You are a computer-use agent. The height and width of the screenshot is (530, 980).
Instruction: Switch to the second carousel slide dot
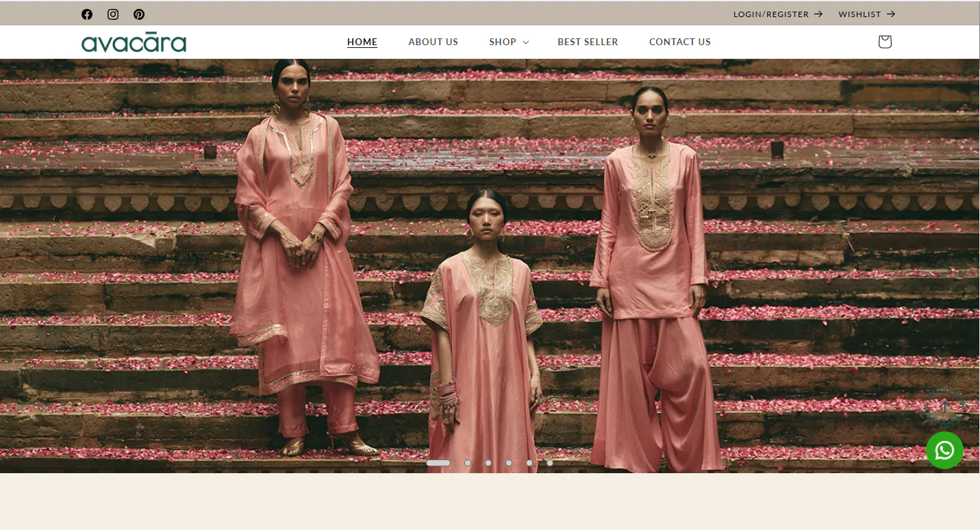click(x=468, y=463)
